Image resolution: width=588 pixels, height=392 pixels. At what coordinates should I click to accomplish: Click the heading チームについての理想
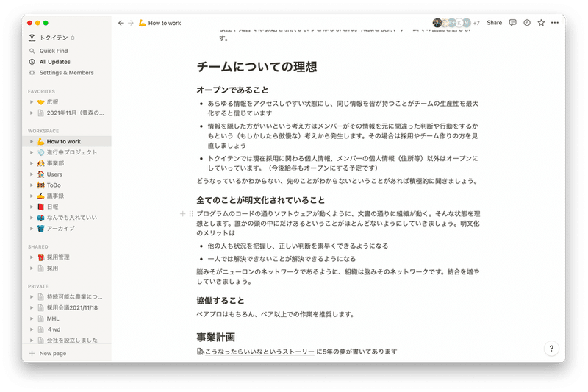point(257,67)
